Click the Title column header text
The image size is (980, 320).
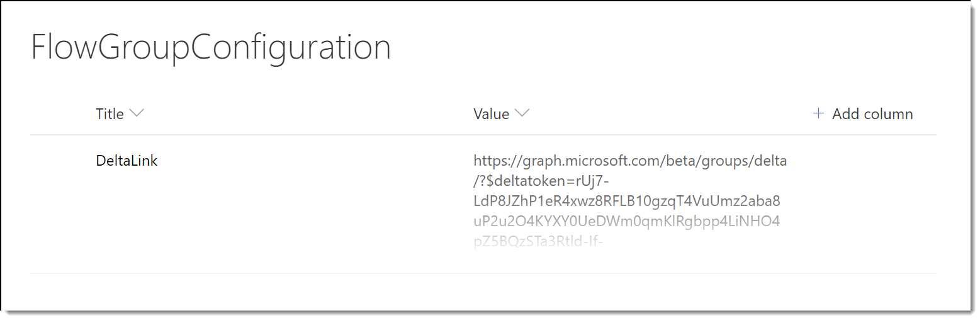click(110, 114)
